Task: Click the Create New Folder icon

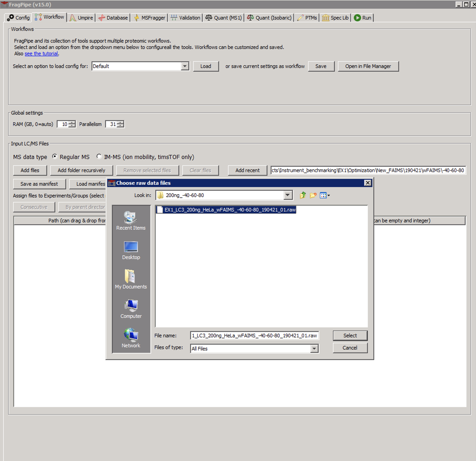Action: pos(313,195)
